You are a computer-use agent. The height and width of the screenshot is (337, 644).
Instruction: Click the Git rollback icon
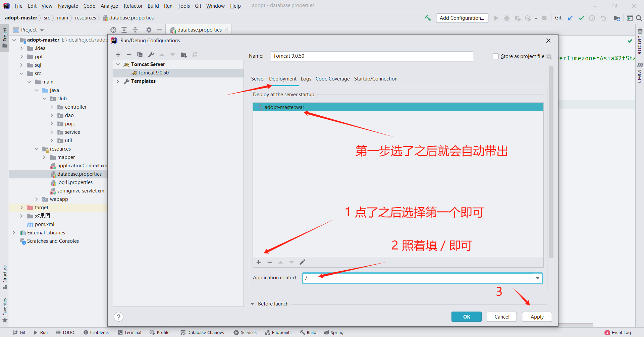click(603, 18)
